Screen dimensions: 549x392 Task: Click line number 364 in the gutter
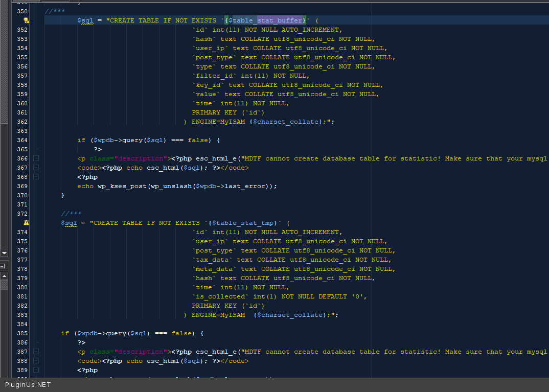tap(22, 140)
